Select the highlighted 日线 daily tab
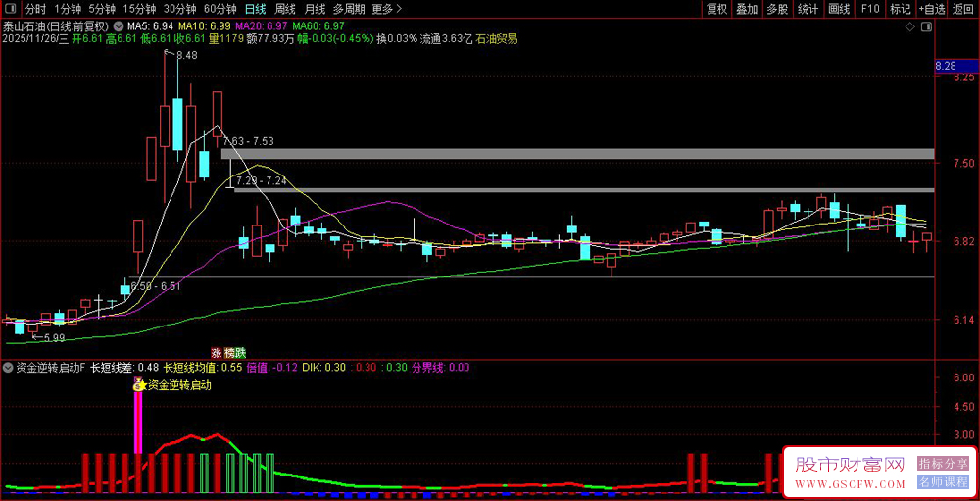Viewport: 980px width, 501px height. 255,9
